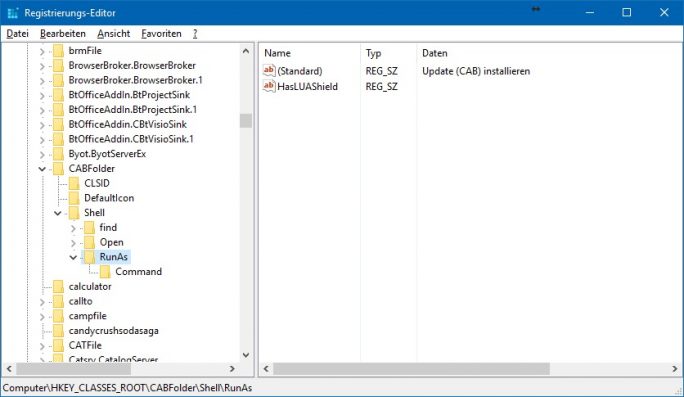Screen dimensions: 684x397
Task: Click the (Standard) string value icon
Action: pyautogui.click(x=269, y=70)
